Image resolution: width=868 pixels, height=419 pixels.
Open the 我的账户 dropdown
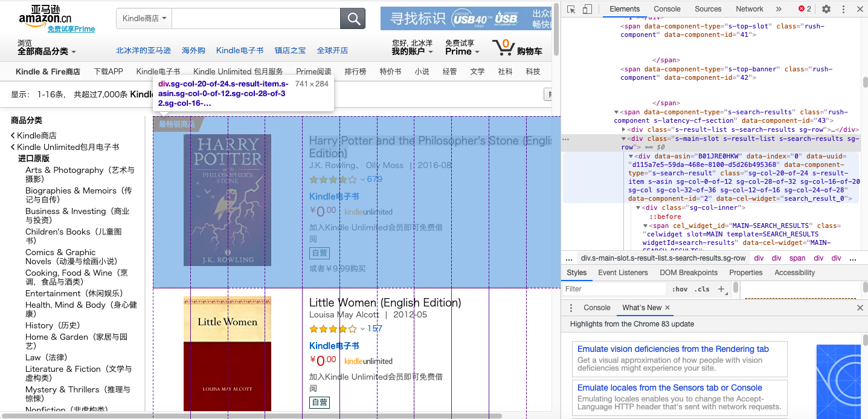click(x=412, y=52)
